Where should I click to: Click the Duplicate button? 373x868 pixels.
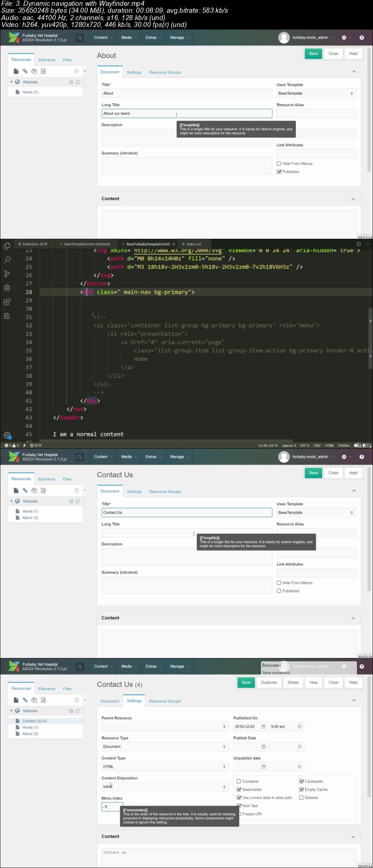coord(269,682)
